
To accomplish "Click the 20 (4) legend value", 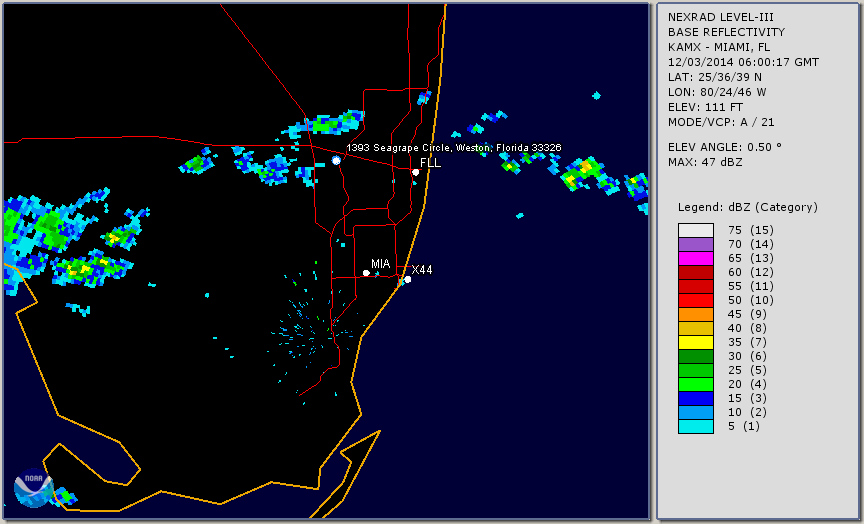I will pos(747,384).
